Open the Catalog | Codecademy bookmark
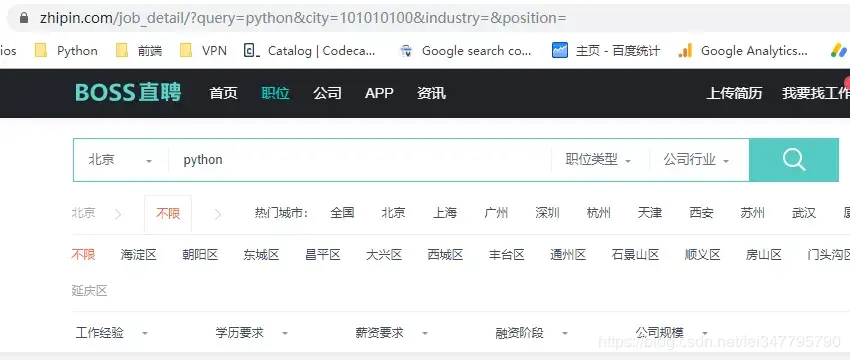Screen dimensions: 850x360 pyautogui.click(x=310, y=51)
